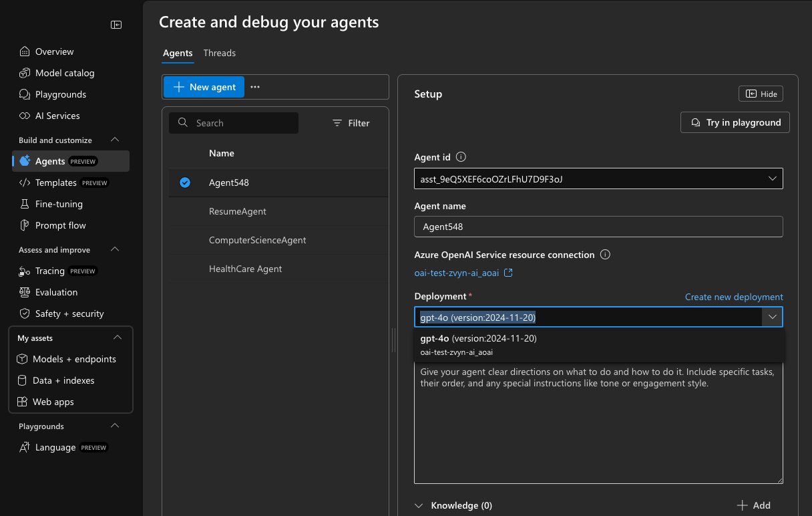Click the Agent name input field
Screen dimensions: 812x516
[x=598, y=227]
